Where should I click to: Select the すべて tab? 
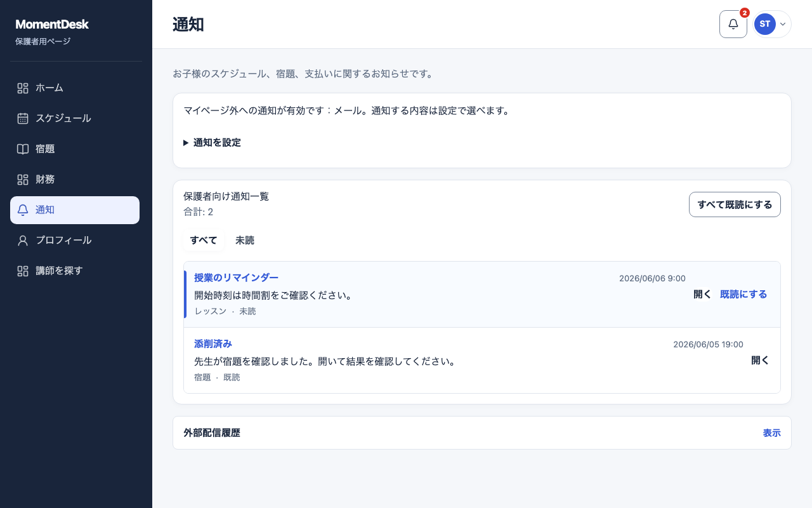(x=204, y=241)
